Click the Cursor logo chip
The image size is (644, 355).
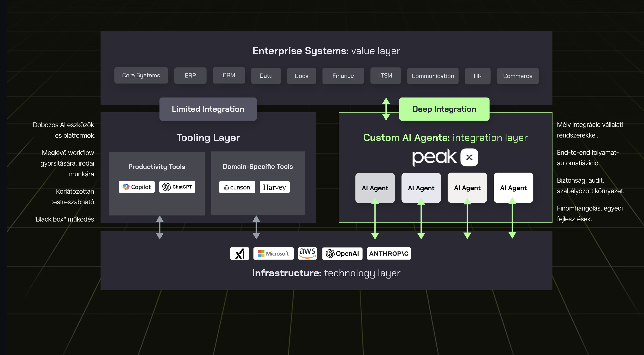tap(237, 187)
